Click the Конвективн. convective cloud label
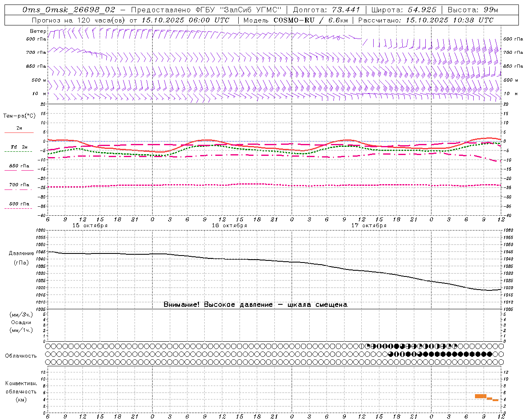 (x=21, y=383)
